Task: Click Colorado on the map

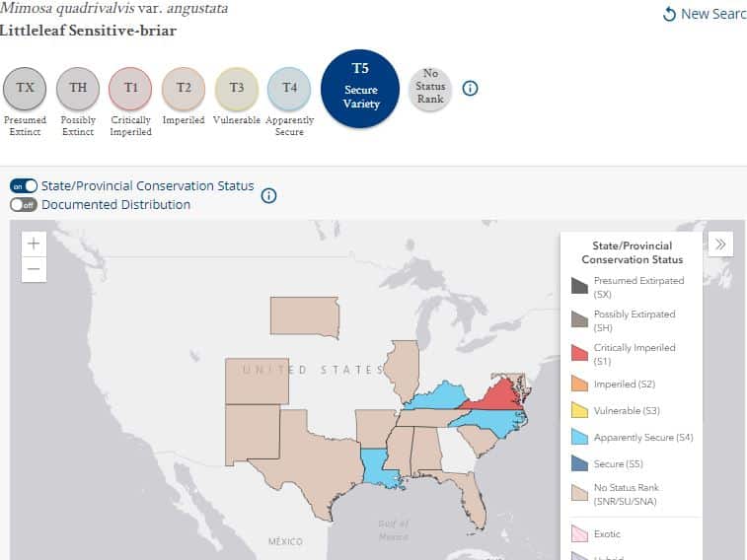Action: [x=257, y=382]
